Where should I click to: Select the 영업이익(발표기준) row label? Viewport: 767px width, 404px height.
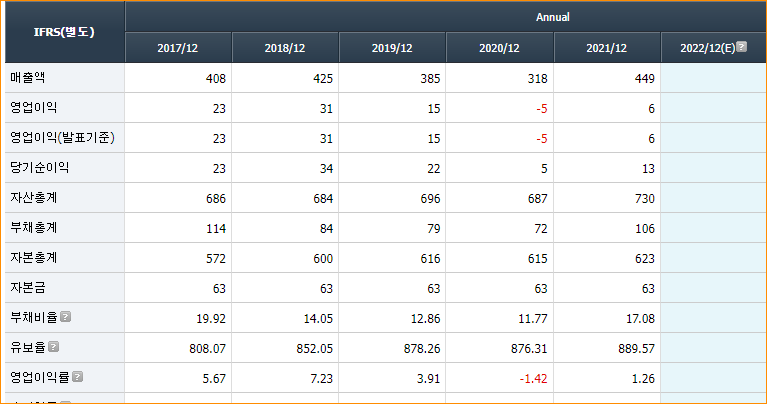(63, 137)
